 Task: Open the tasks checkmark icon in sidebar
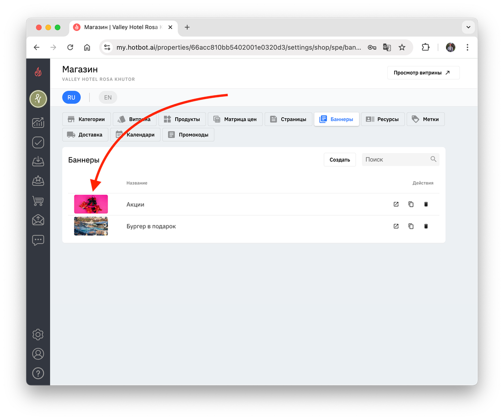coord(38,142)
